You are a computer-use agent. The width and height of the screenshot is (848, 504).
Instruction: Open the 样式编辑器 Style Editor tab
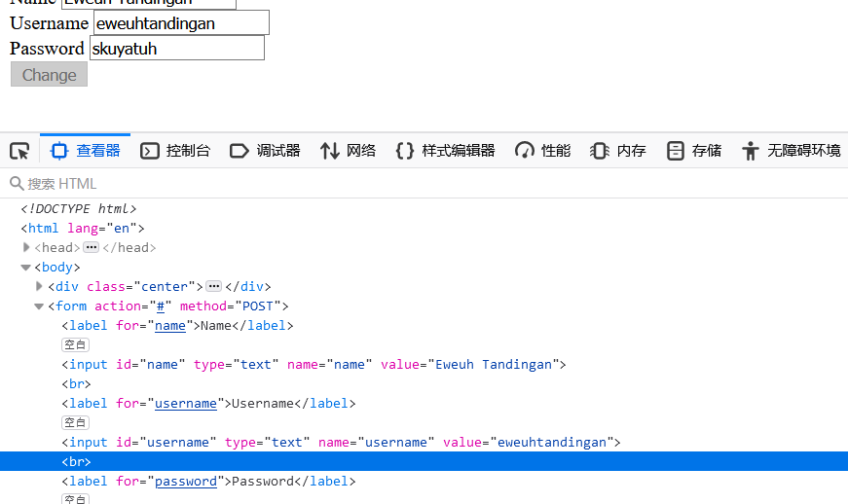pos(445,150)
